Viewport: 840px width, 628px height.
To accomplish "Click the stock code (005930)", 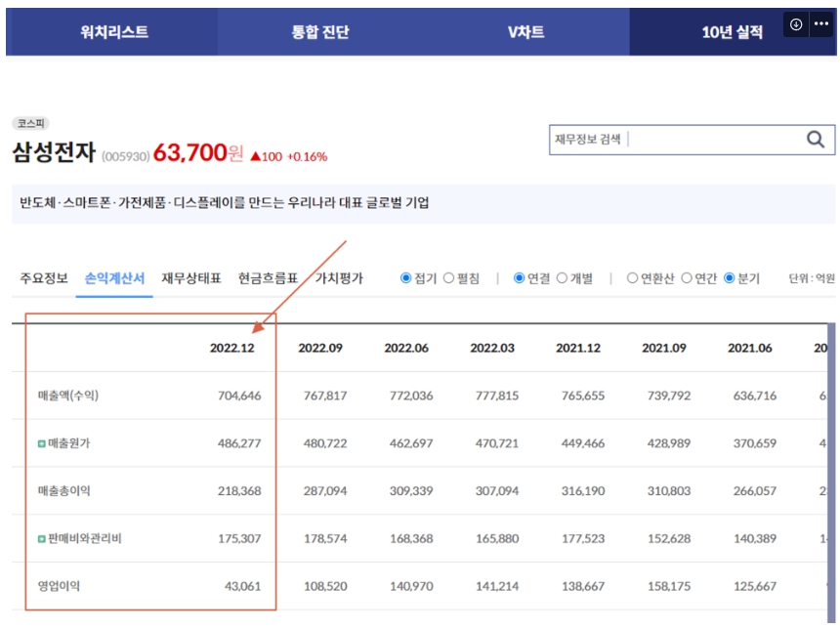I will click(x=125, y=156).
